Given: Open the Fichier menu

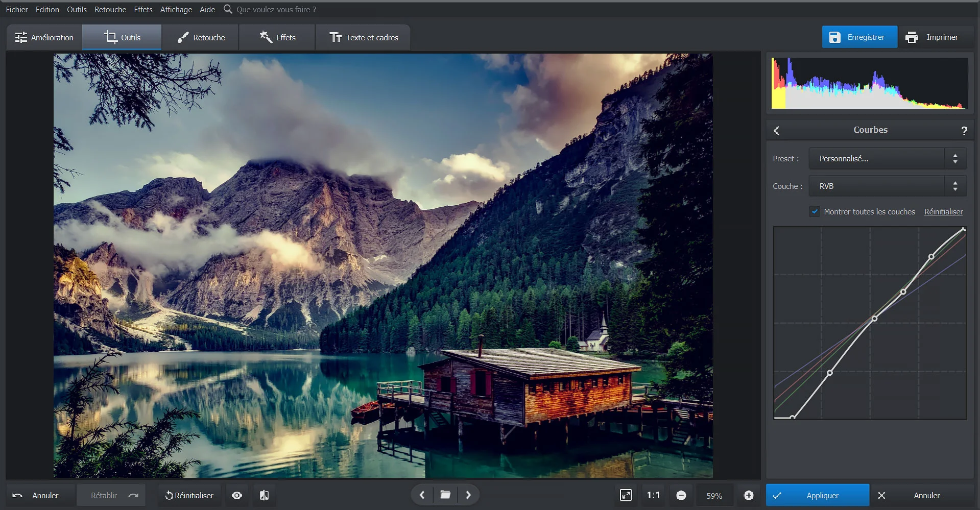Looking at the screenshot, I should 17,9.
